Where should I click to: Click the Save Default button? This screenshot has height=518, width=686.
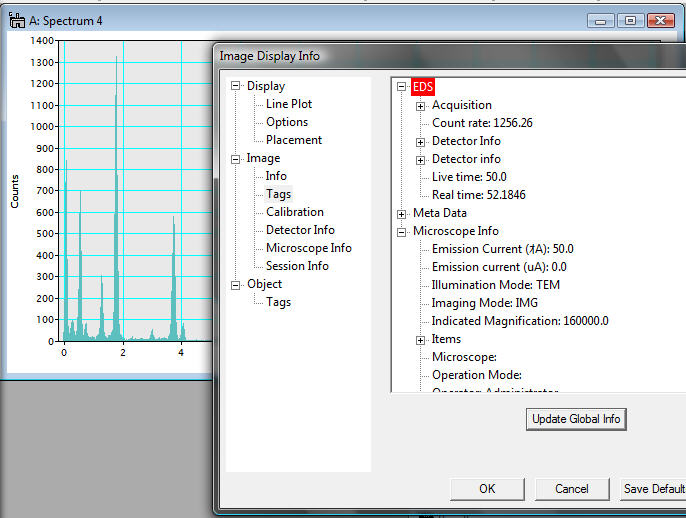[653, 489]
